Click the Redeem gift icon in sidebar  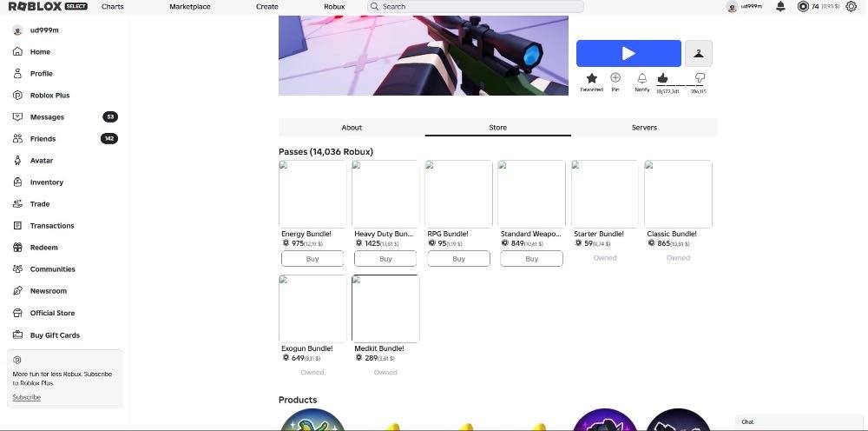(17, 247)
